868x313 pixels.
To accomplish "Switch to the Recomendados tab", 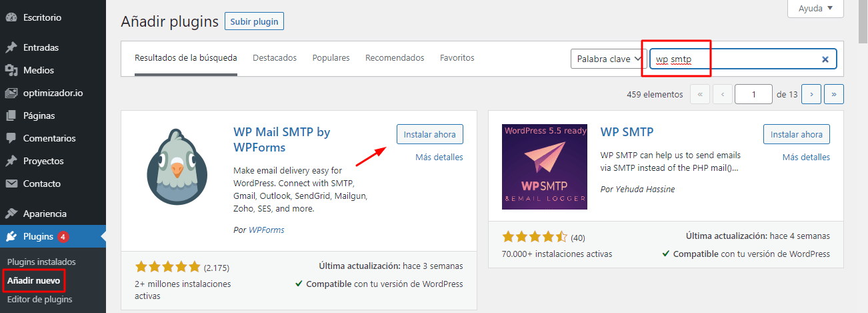I will [x=395, y=58].
